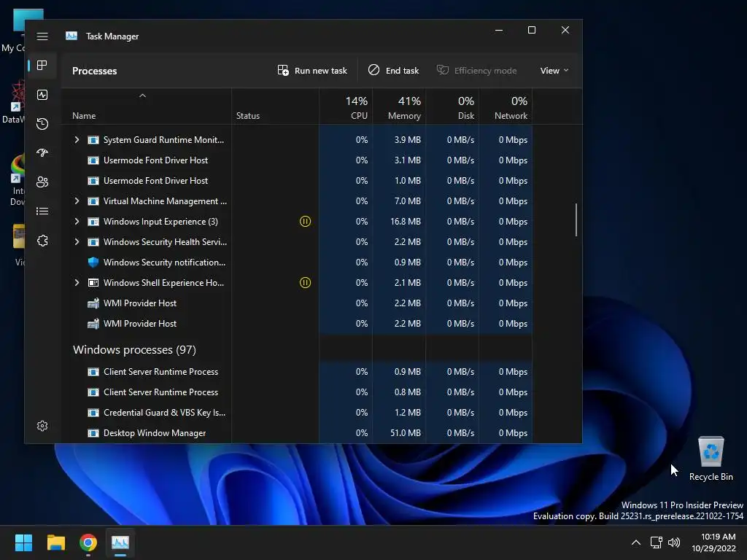
Task: Sort processes by Disk column header
Action: (x=452, y=108)
